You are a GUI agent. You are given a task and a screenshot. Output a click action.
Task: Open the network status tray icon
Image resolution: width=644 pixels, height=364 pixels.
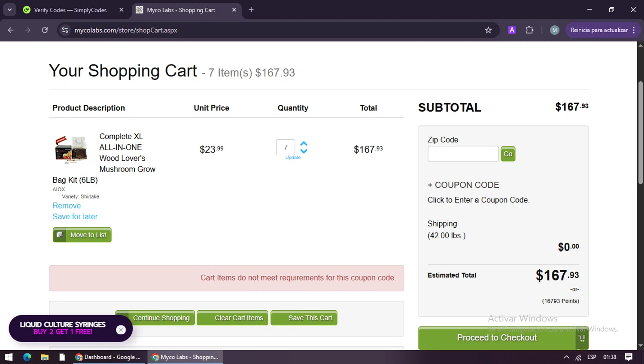(579, 357)
